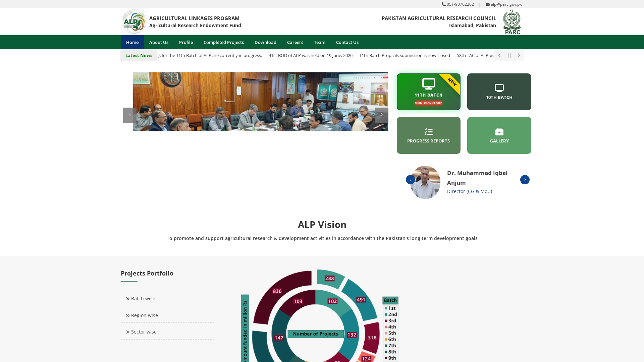This screenshot has width=644, height=362.
Task: Click the name Dr. Muhammad Iqbal Anjum
Action: coord(477,178)
